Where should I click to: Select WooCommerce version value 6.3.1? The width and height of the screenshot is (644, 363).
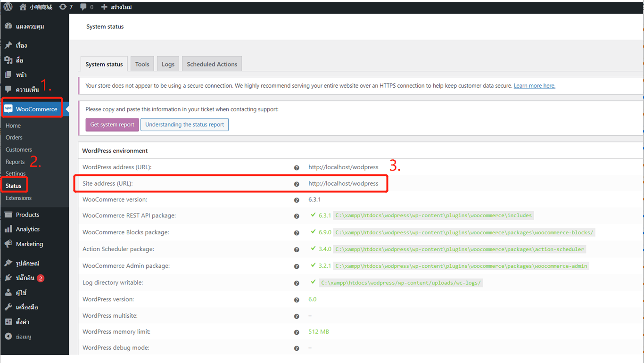click(x=314, y=199)
